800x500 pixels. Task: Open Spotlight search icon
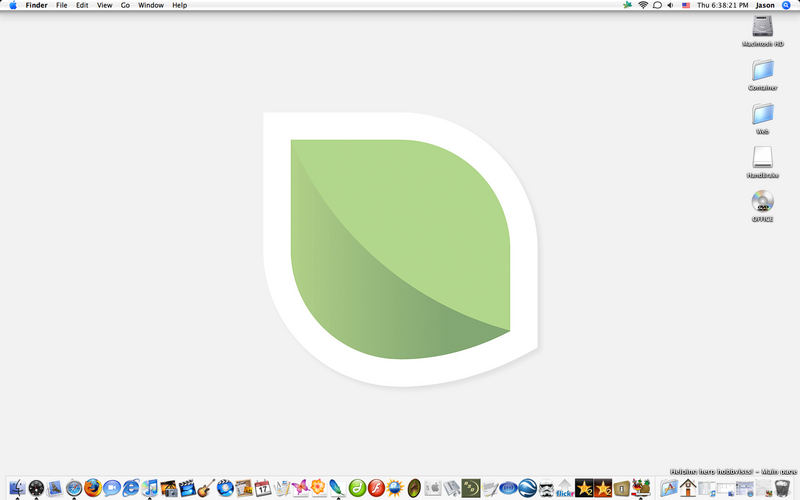pos(786,5)
